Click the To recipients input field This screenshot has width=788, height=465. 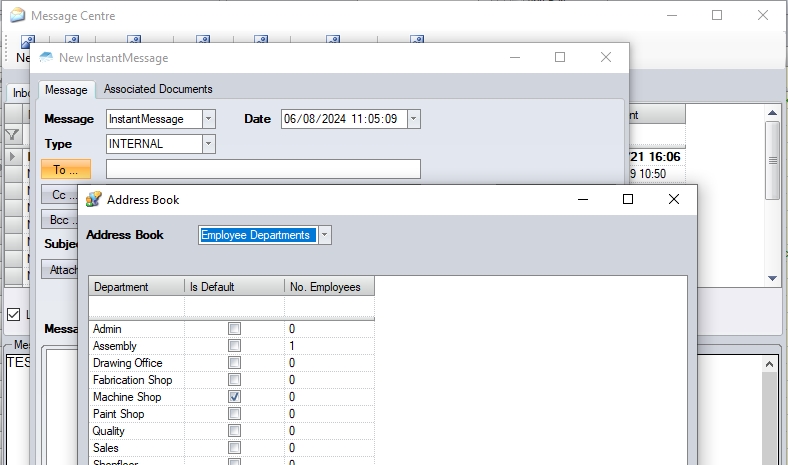tap(263, 169)
